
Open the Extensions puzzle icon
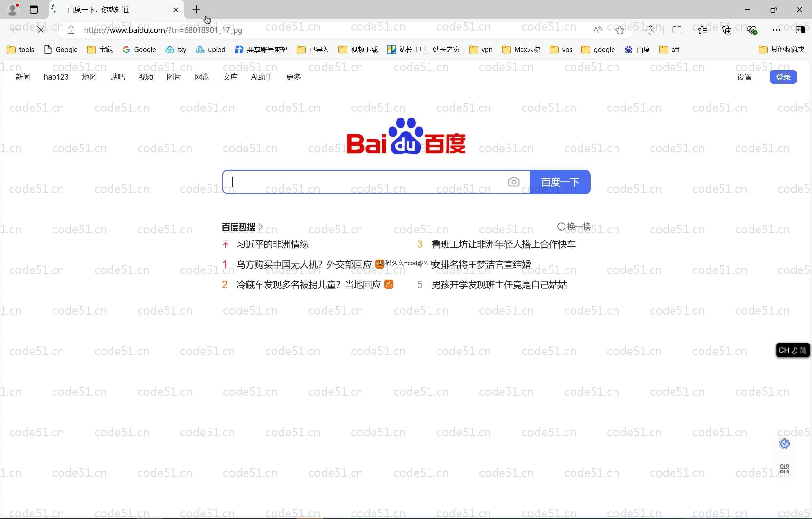click(650, 30)
